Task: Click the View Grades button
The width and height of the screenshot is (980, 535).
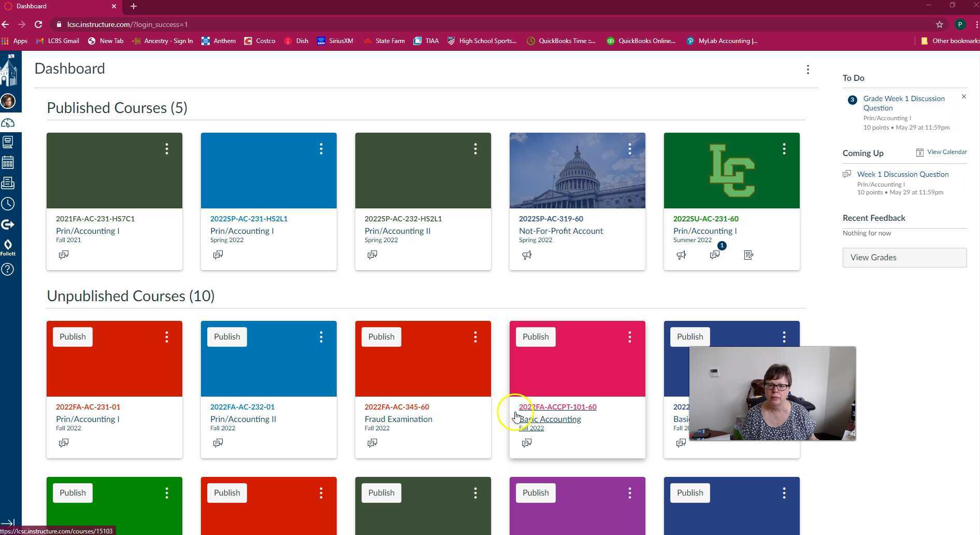Action: (x=904, y=258)
